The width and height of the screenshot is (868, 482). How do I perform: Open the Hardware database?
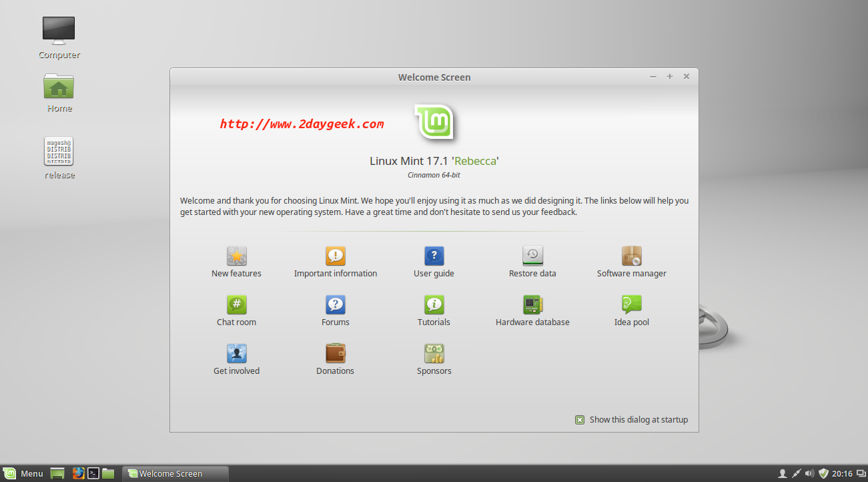tap(532, 310)
